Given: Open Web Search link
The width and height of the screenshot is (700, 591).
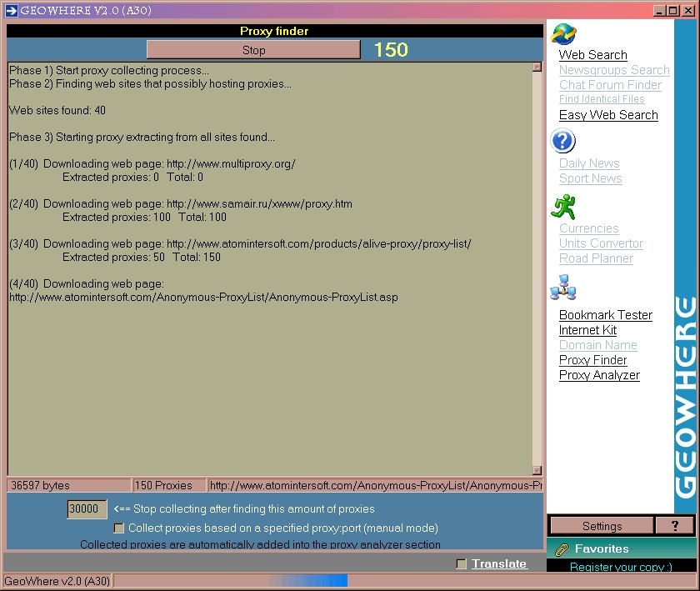Looking at the screenshot, I should tap(592, 55).
